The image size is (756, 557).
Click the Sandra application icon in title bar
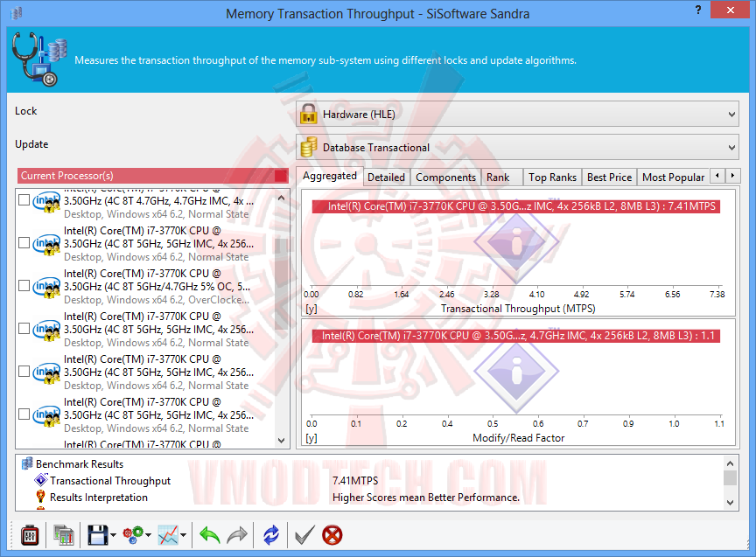(x=17, y=13)
